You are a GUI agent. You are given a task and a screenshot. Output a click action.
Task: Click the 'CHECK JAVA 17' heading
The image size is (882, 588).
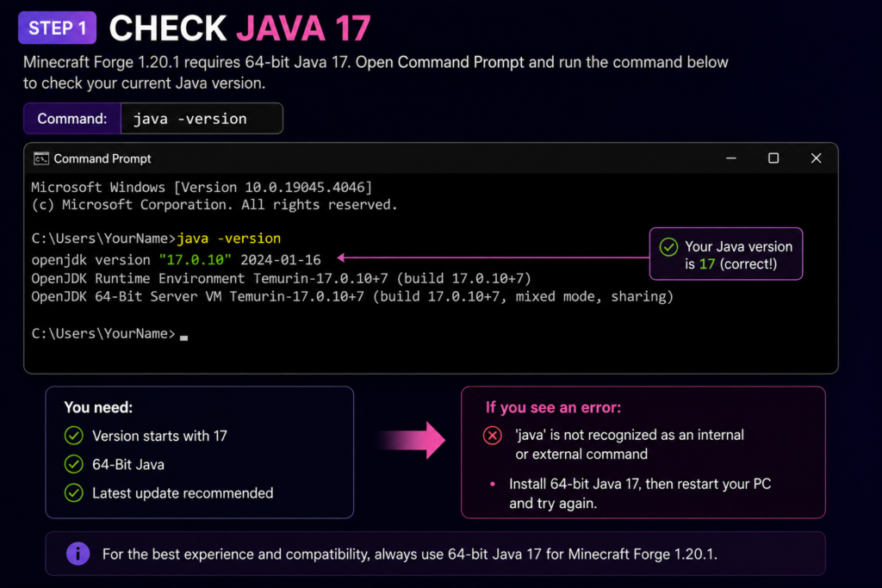click(x=240, y=28)
